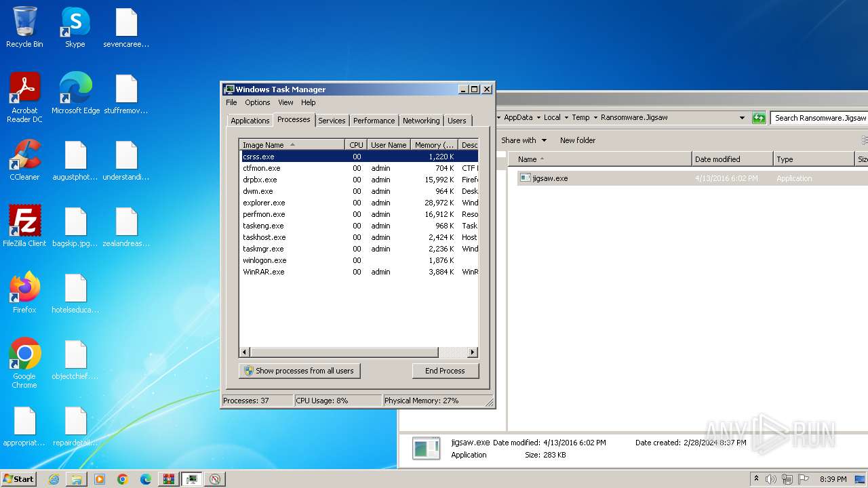The width and height of the screenshot is (868, 488).
Task: Select the repairdetail file on desktop
Action: [x=75, y=426]
